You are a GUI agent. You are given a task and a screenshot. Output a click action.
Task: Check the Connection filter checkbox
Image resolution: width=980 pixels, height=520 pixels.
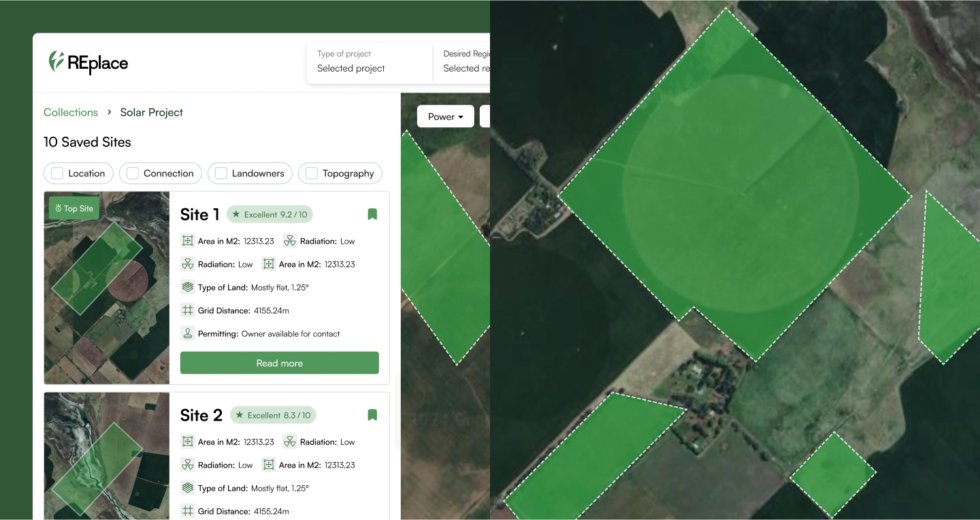pos(133,174)
